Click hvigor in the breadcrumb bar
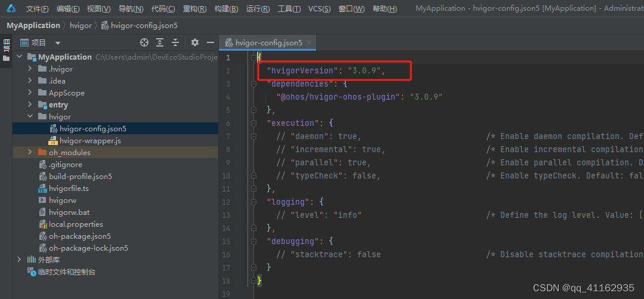Screen dimensions: 644x299 [x=80, y=26]
